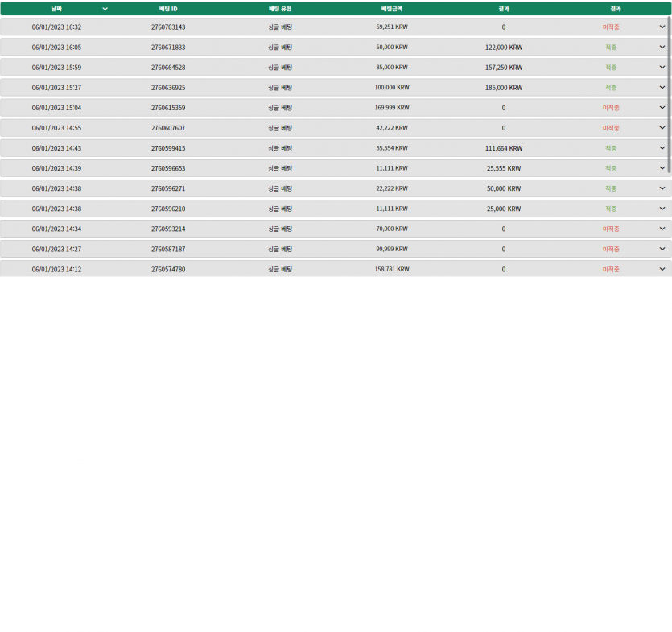Expand bet row 2760593214
The height and width of the screenshot is (632, 672).
[662, 228]
